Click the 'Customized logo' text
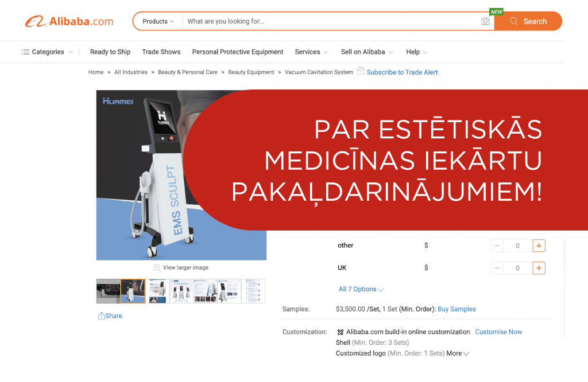This screenshot has width=588, height=382. pos(361,353)
